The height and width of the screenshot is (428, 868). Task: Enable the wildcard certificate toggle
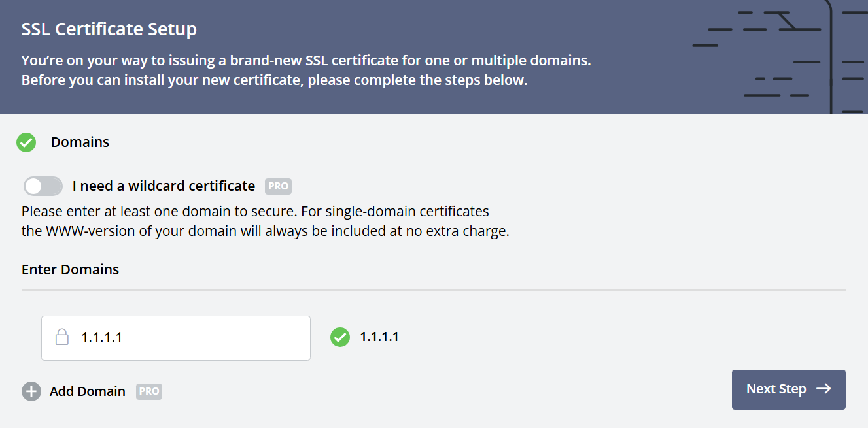click(x=43, y=186)
